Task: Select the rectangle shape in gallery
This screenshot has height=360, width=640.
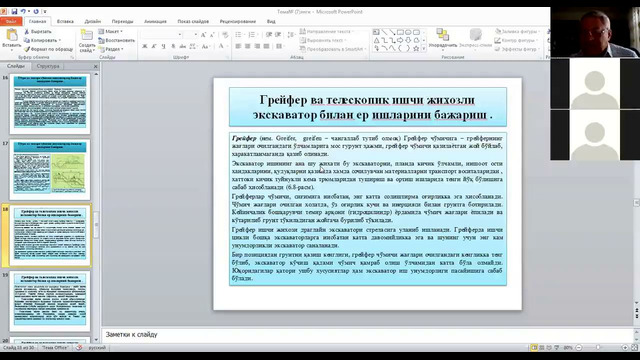Action: [400, 32]
